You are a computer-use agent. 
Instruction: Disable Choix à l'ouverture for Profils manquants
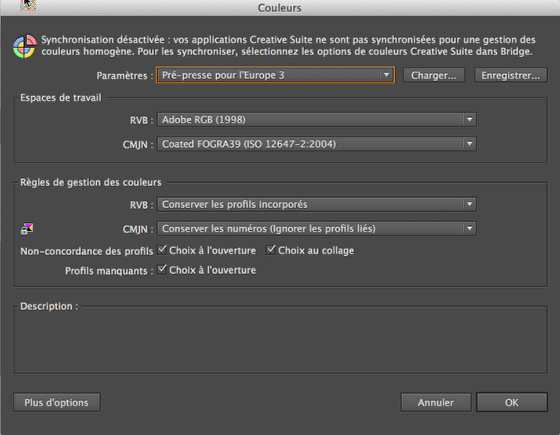click(x=162, y=269)
